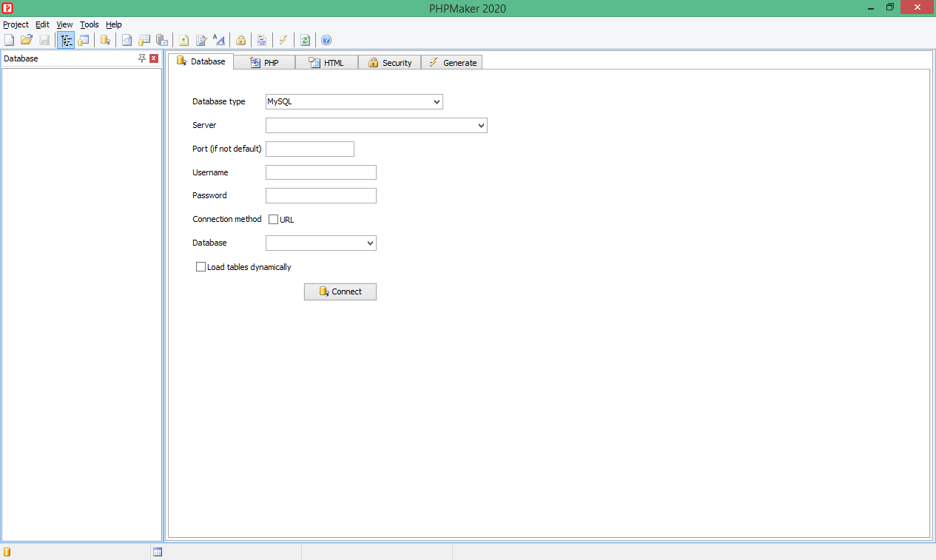This screenshot has height=560, width=936.
Task: Check Load tables dynamically
Action: (201, 267)
